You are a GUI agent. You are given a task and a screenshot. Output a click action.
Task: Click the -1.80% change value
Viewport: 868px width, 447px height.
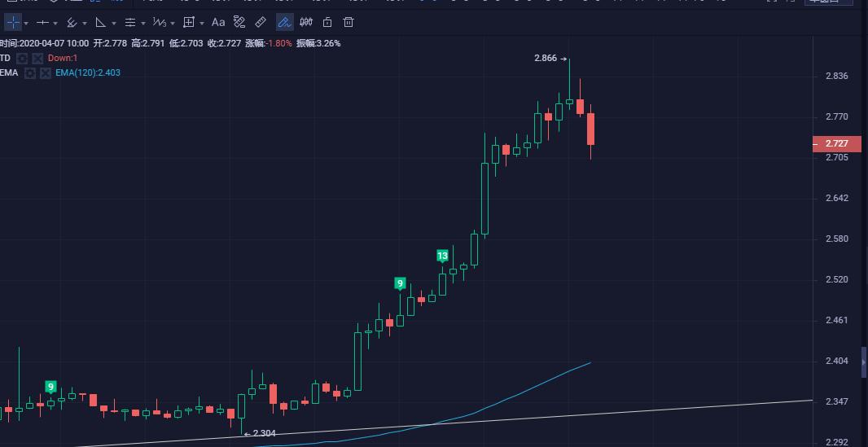pyautogui.click(x=279, y=43)
